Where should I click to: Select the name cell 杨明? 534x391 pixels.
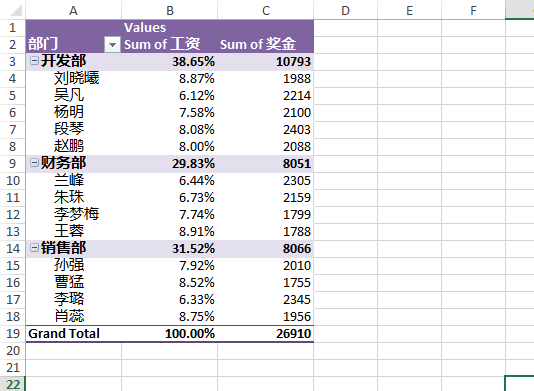[x=74, y=112]
